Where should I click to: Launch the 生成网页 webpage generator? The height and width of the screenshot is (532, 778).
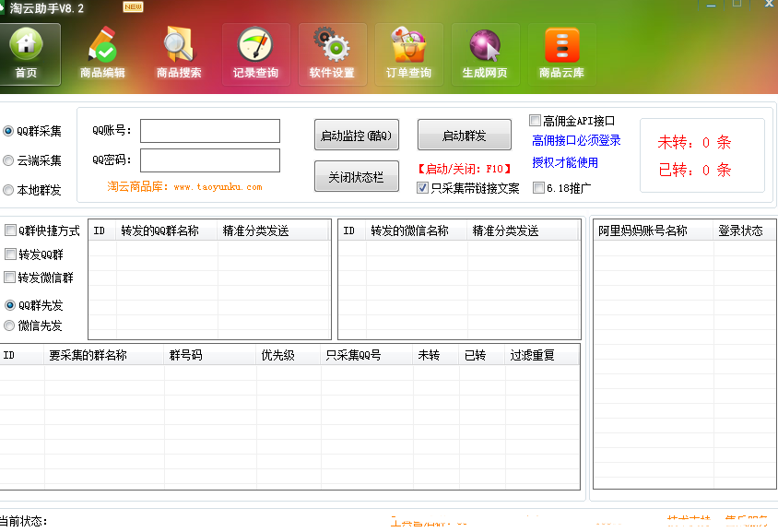coord(484,53)
